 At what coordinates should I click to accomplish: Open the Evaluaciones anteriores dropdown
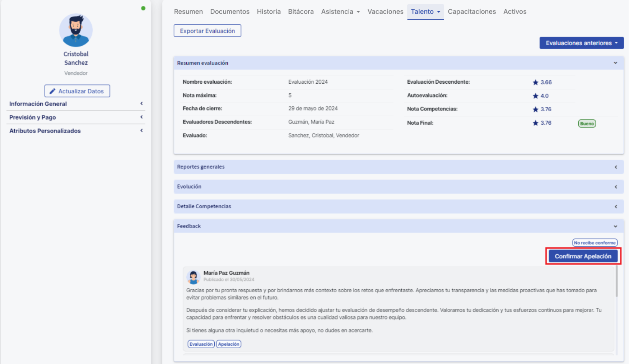(581, 43)
